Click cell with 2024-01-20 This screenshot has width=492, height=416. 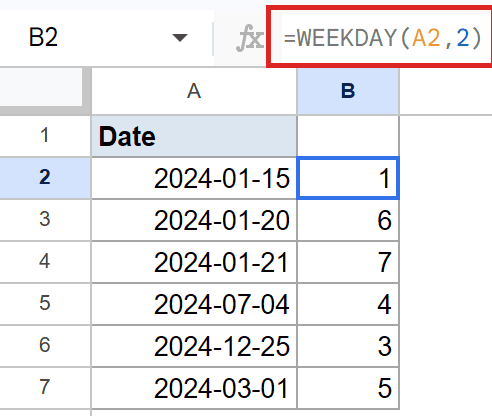point(194,220)
